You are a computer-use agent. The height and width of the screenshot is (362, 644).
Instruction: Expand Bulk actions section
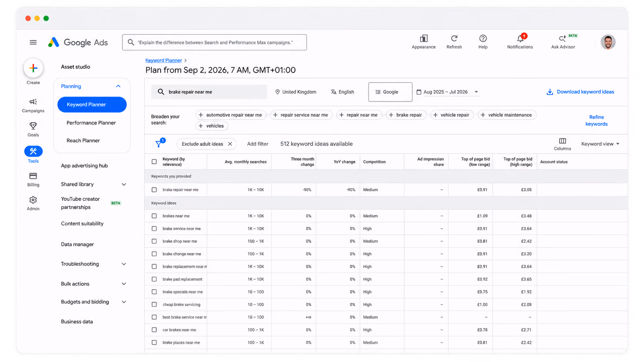pos(124,284)
